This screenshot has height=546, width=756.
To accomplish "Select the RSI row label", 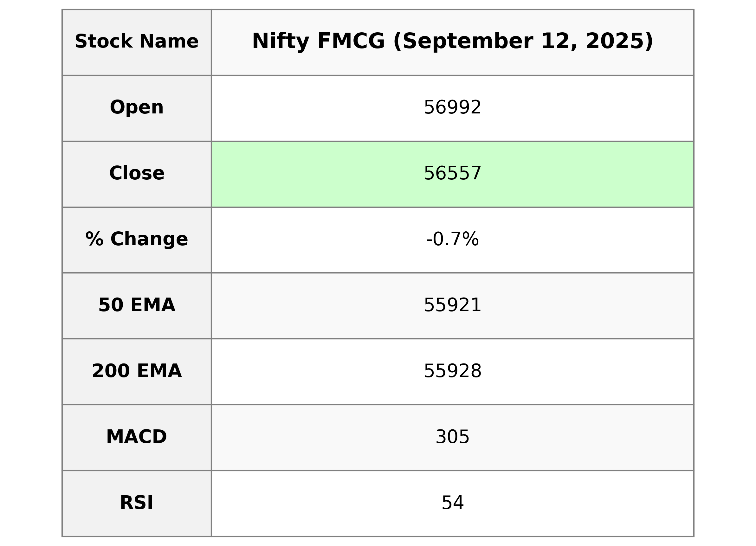I will point(137,503).
